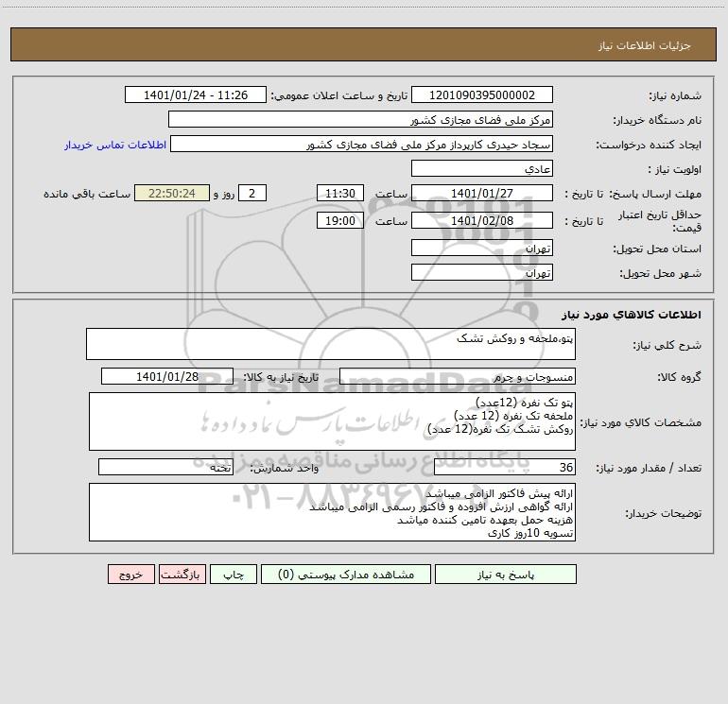This screenshot has height=704, width=728.
Task: Click the label تاریخ و ساعت اعلان عمومی
Action: click(x=339, y=95)
